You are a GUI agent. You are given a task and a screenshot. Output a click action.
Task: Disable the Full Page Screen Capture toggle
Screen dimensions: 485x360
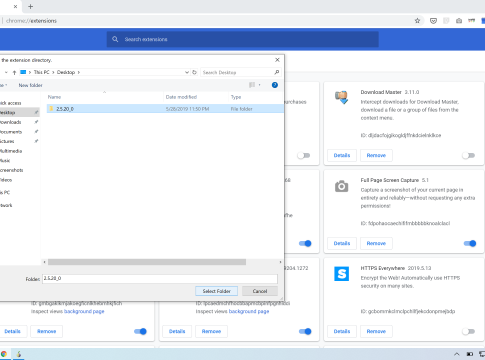click(470, 243)
